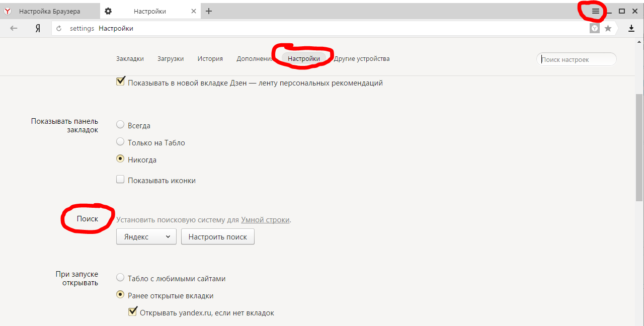Click the Yandex home 'Я' icon
Image resolution: width=644 pixels, height=326 pixels.
click(x=38, y=29)
